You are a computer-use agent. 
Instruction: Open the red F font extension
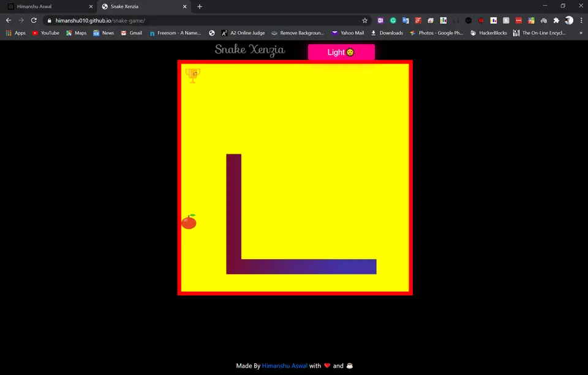(418, 21)
